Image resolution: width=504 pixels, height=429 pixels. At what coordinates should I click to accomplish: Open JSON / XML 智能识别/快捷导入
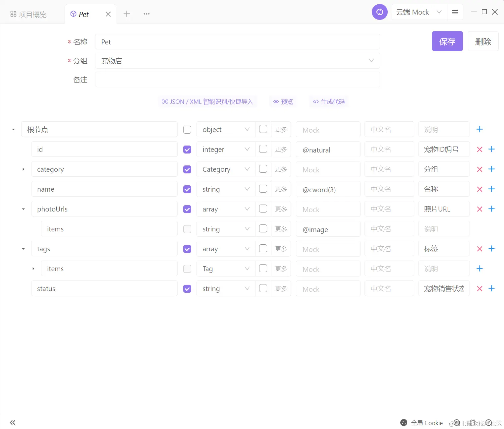pos(208,102)
